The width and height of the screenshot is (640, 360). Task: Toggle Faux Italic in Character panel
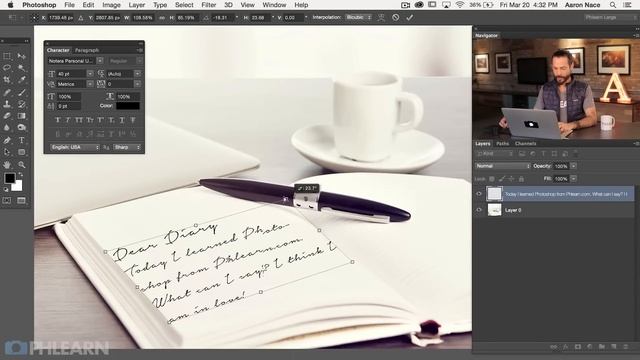tap(68, 120)
